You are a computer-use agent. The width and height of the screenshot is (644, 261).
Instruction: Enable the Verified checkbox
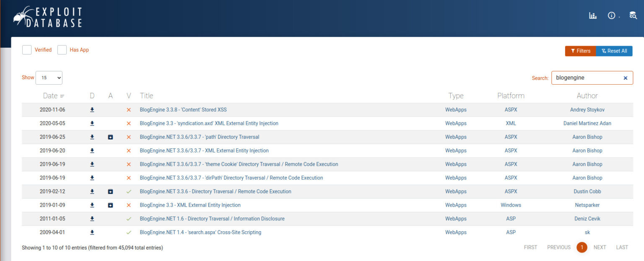tap(27, 50)
